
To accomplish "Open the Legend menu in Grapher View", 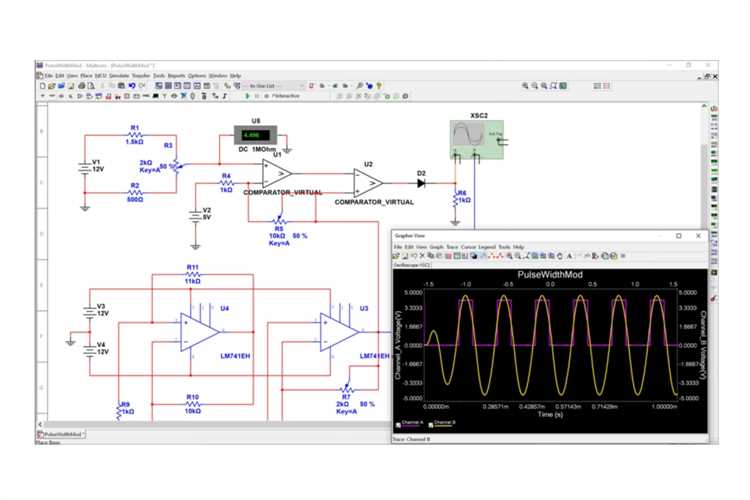I will click(x=487, y=247).
